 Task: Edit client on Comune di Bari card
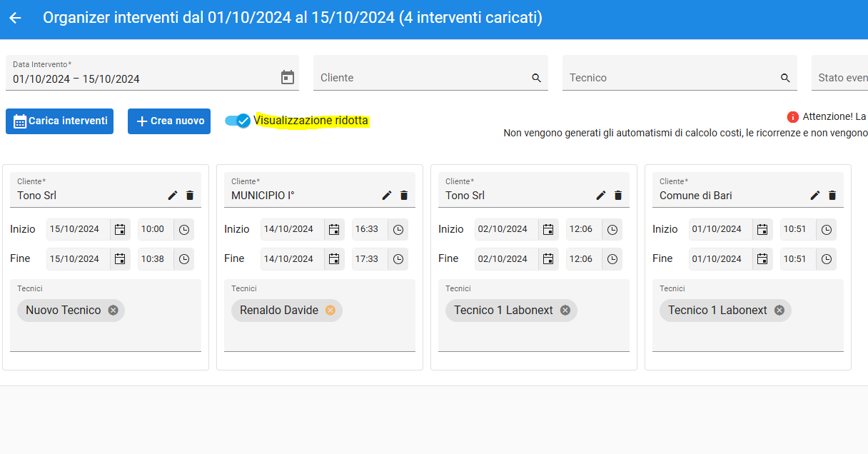[815, 195]
